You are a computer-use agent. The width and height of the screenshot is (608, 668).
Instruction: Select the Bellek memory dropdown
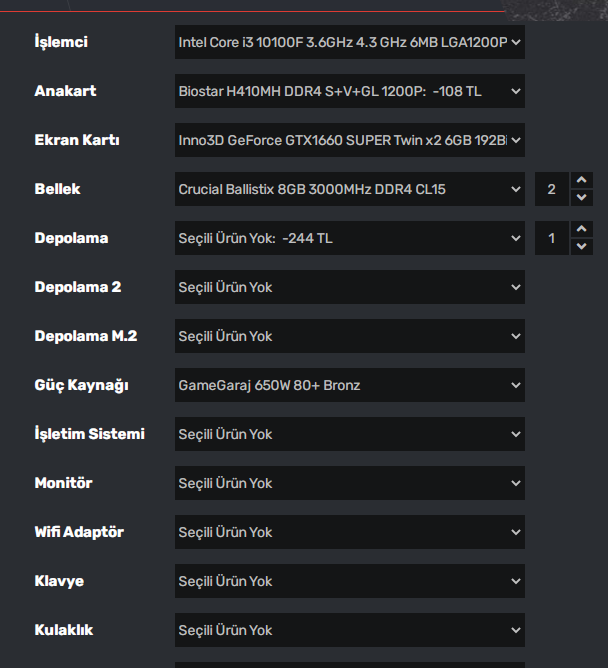click(349, 189)
